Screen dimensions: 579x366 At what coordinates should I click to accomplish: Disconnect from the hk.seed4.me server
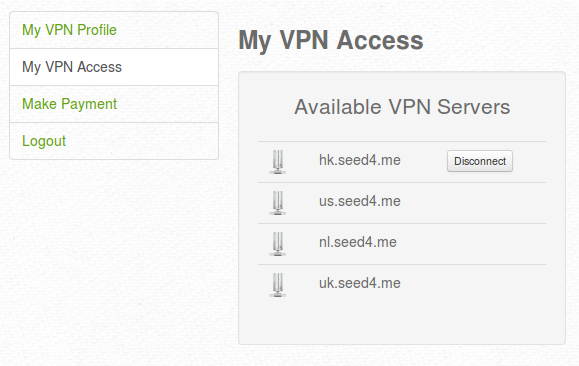[480, 161]
